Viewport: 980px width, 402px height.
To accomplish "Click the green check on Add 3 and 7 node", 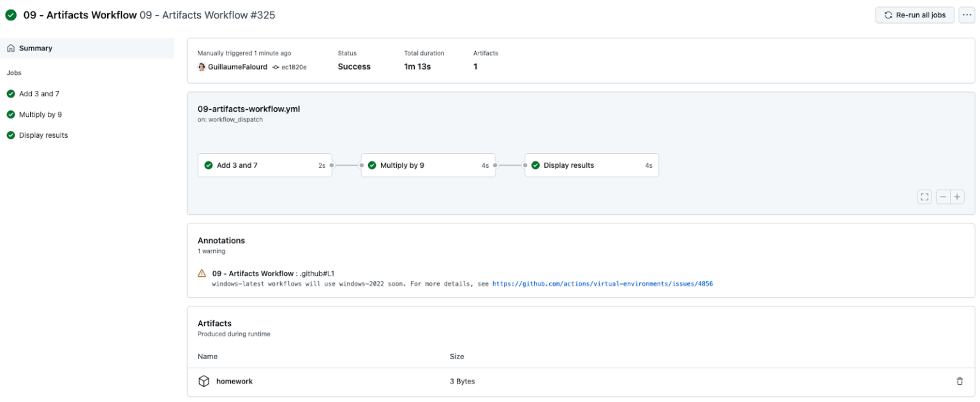I will [209, 165].
